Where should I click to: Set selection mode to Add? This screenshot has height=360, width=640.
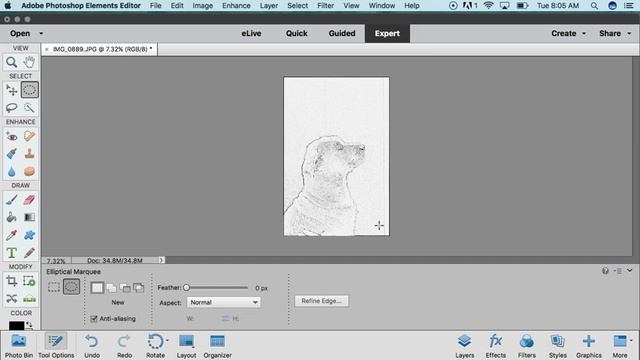[x=111, y=288]
